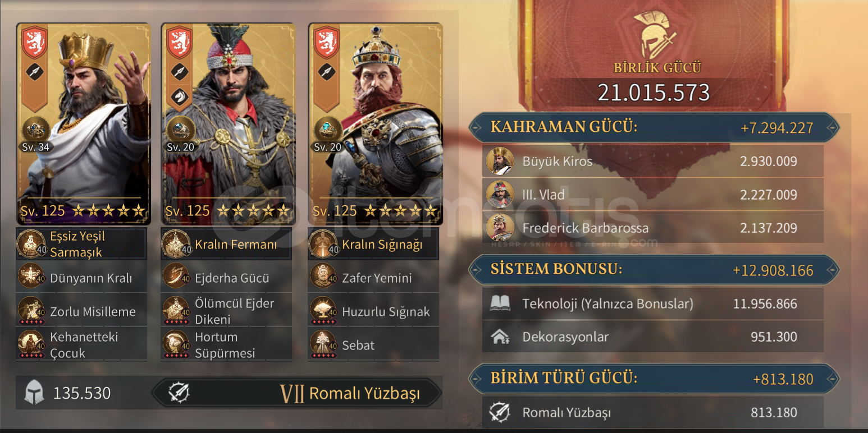Open the Kralın Fermanı skill entry
This screenshot has width=868, height=433.
click(x=226, y=244)
